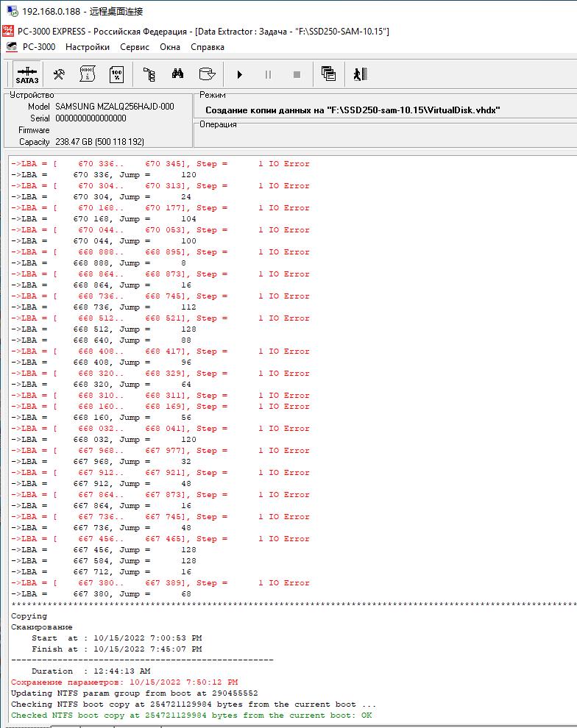Click the remote desktop connection title icon

(x=12, y=11)
